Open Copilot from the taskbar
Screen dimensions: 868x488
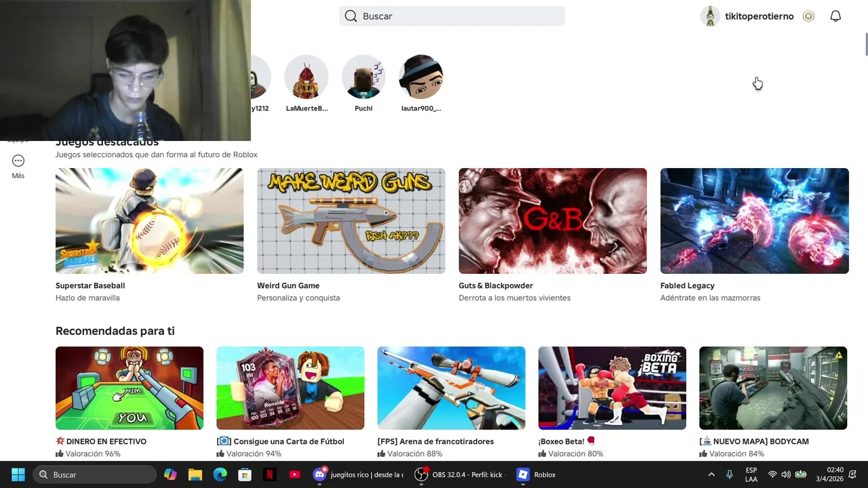pyautogui.click(x=170, y=474)
